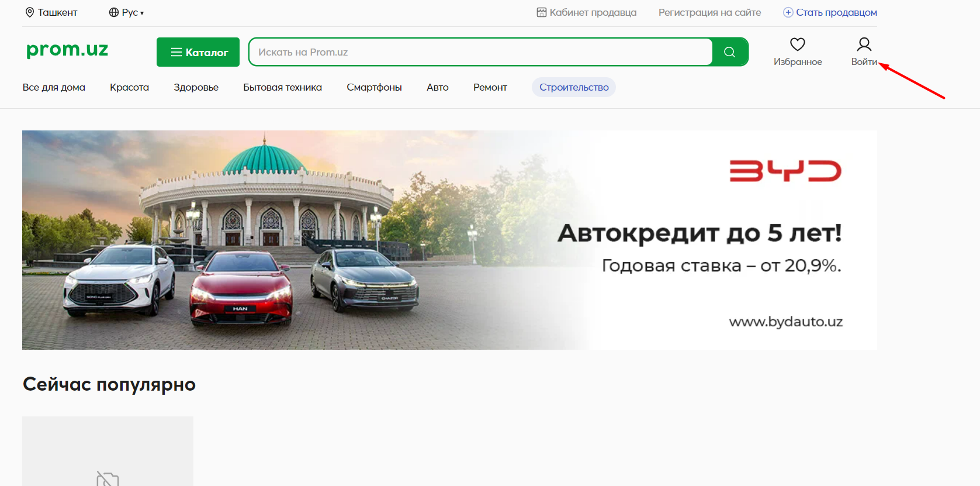The width and height of the screenshot is (980, 486).
Task: Open the Бытовая техника category
Action: pyautogui.click(x=282, y=87)
